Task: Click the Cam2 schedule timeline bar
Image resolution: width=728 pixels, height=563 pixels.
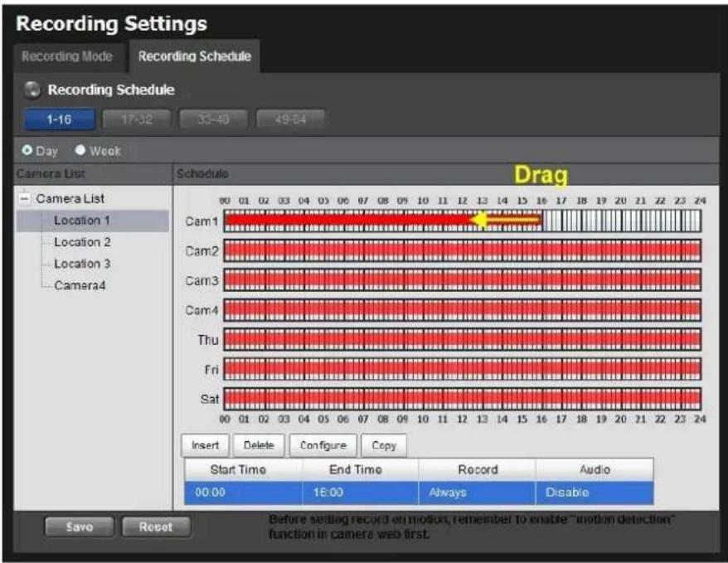Action: [x=463, y=250]
